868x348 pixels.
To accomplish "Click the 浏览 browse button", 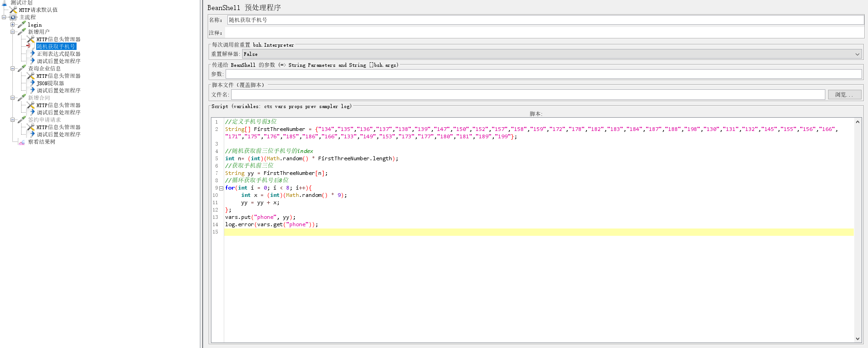I will pyautogui.click(x=845, y=94).
